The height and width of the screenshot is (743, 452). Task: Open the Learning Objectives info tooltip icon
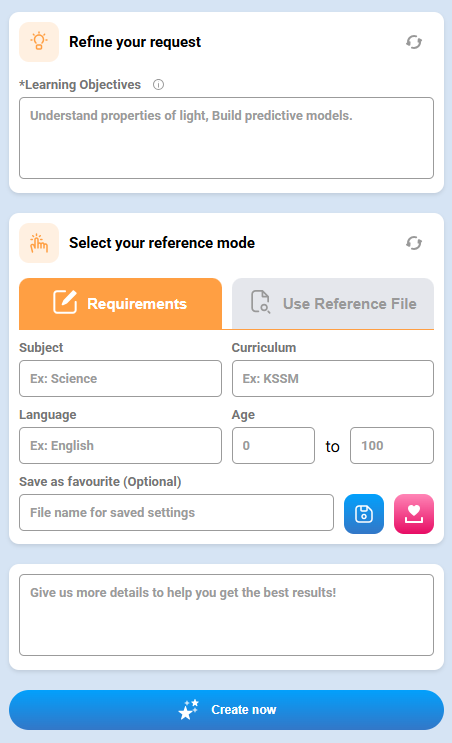point(158,85)
